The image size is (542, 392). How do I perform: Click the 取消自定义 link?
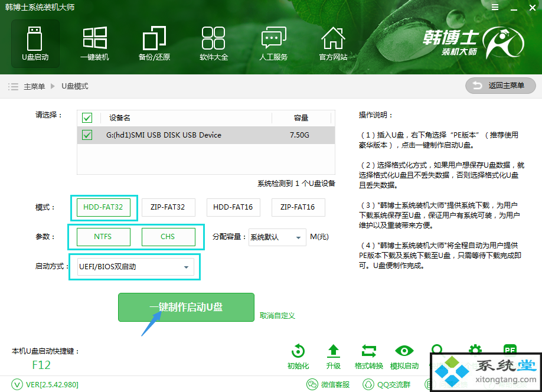click(277, 316)
